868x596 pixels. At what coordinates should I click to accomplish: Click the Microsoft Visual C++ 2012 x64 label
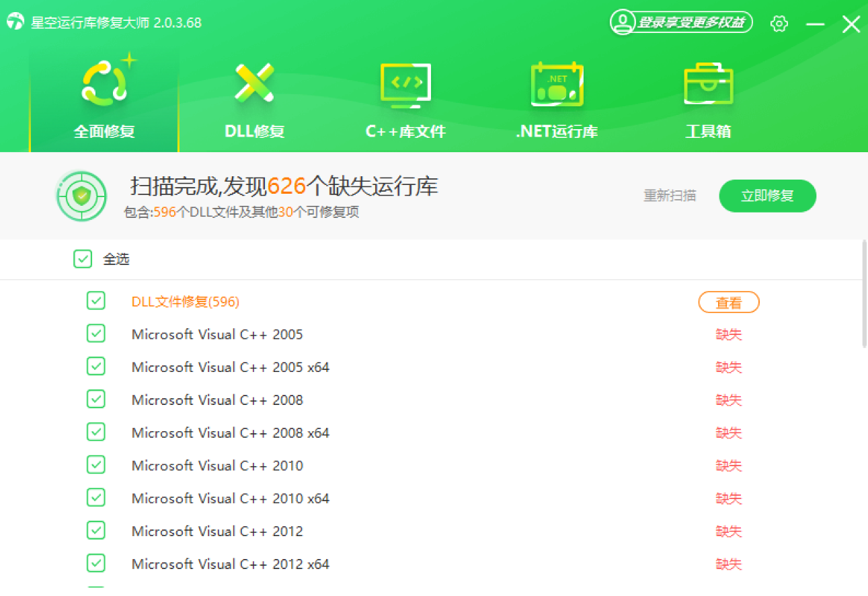click(231, 564)
